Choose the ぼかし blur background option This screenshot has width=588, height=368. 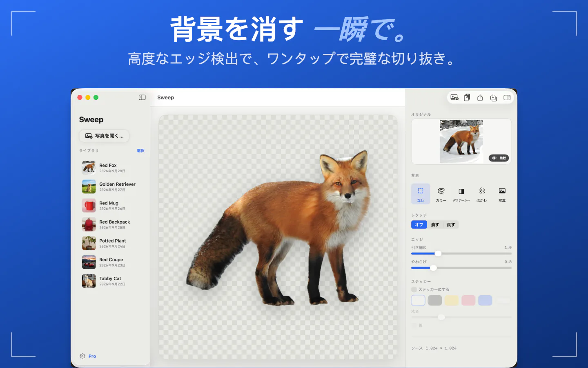pos(482,194)
